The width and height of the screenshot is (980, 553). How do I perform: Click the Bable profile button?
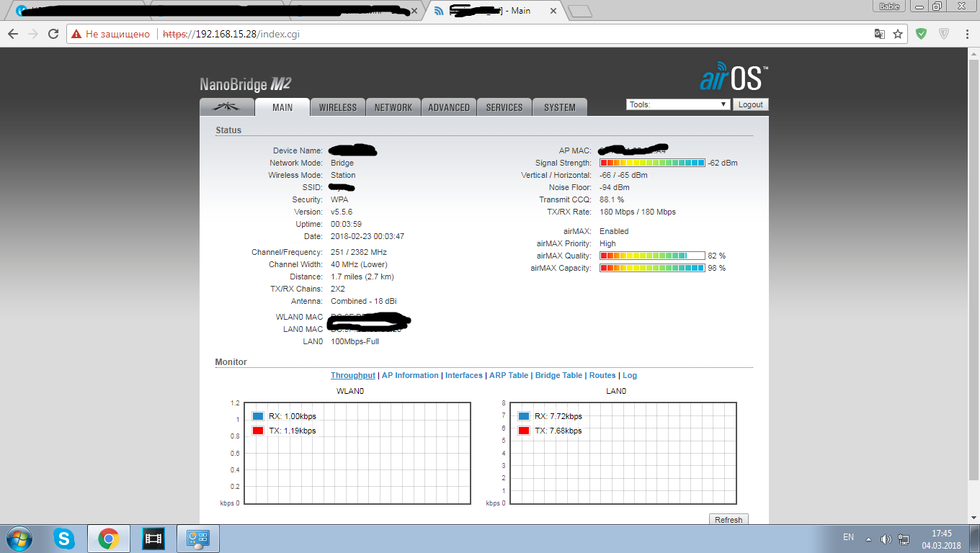tap(890, 6)
